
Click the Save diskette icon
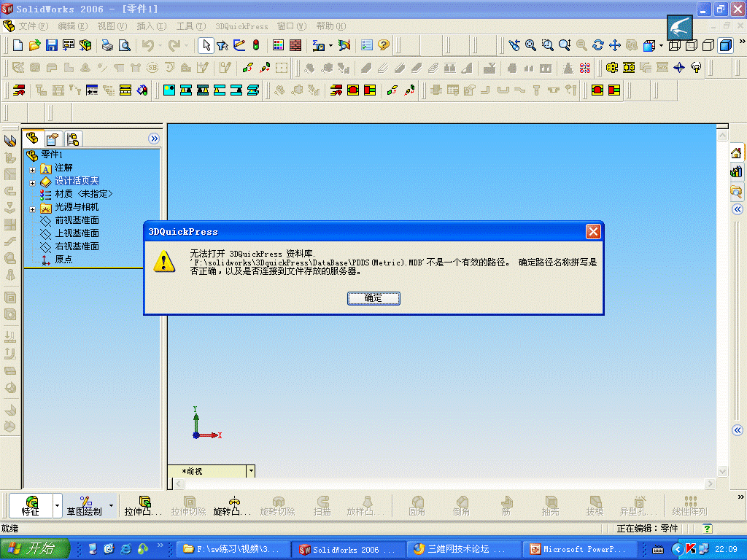click(52, 45)
